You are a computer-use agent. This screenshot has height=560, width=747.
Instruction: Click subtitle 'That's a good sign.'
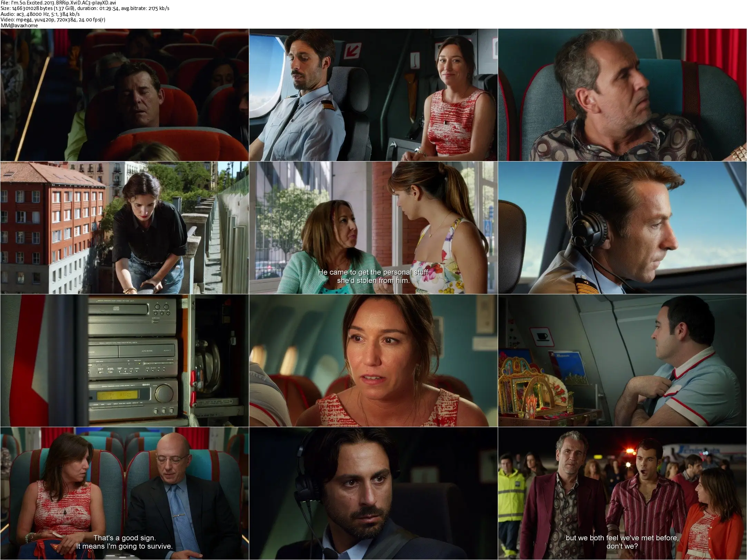coord(125,538)
